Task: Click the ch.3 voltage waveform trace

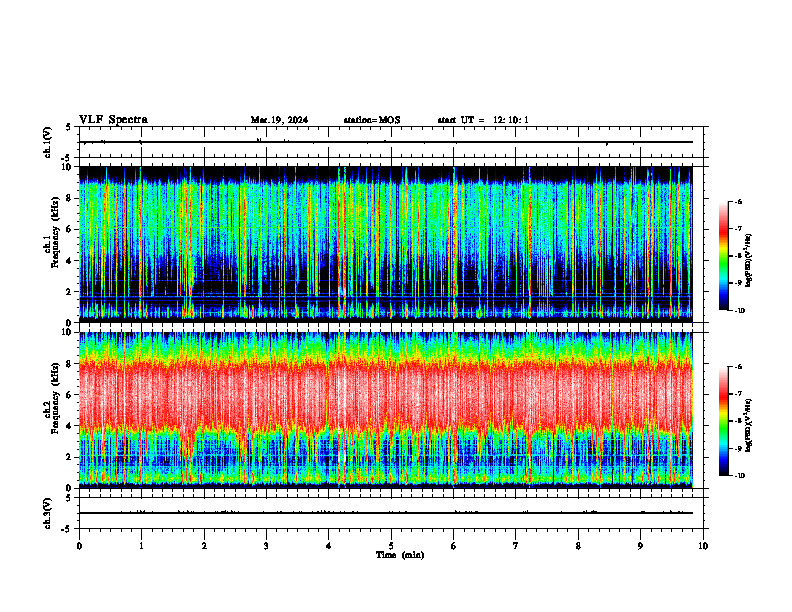Action: (x=386, y=513)
